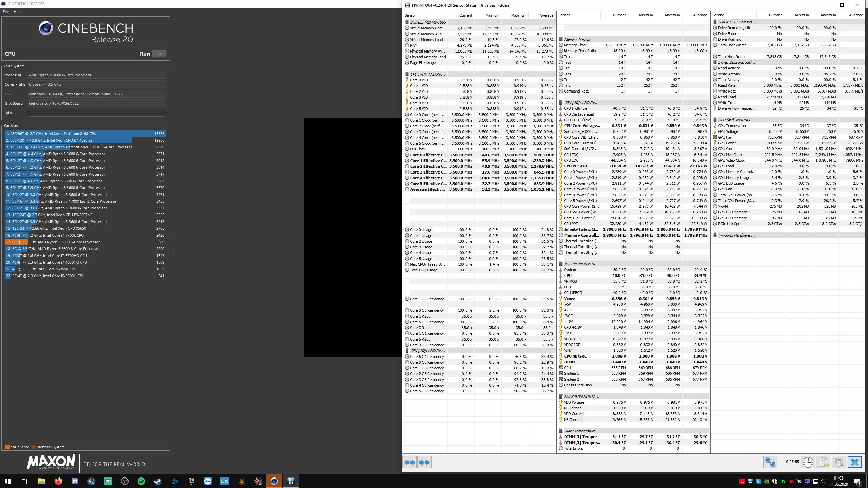Open Spotify from the taskbar
This screenshot has width=868, height=488.
[141, 481]
